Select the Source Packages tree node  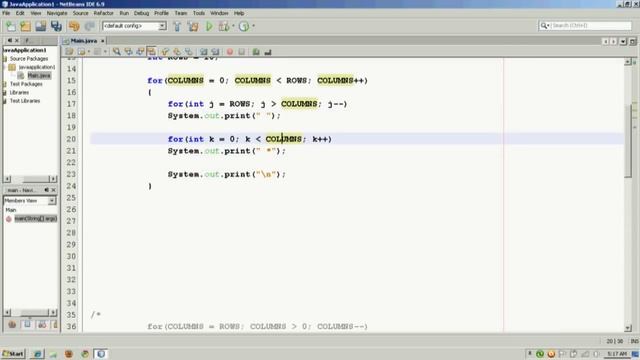coord(29,59)
